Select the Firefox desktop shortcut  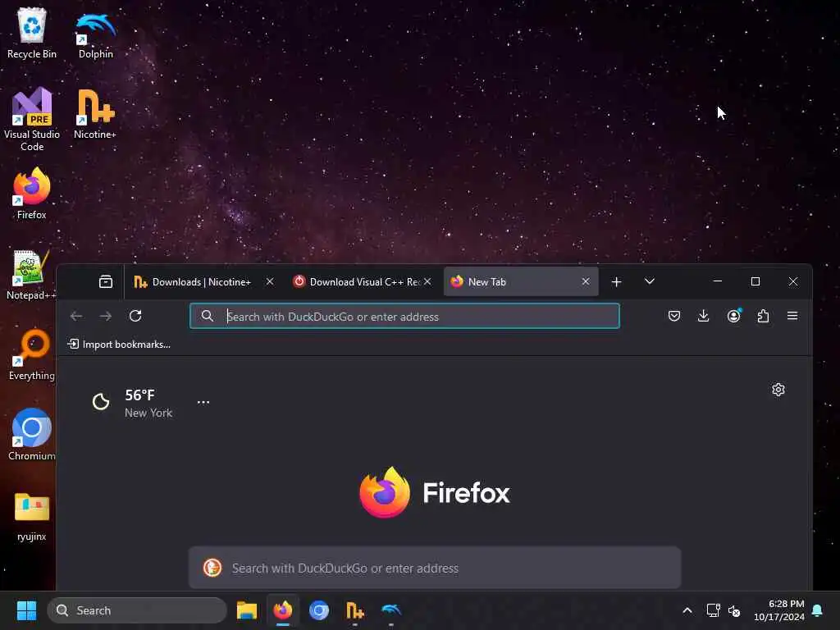coord(32,194)
